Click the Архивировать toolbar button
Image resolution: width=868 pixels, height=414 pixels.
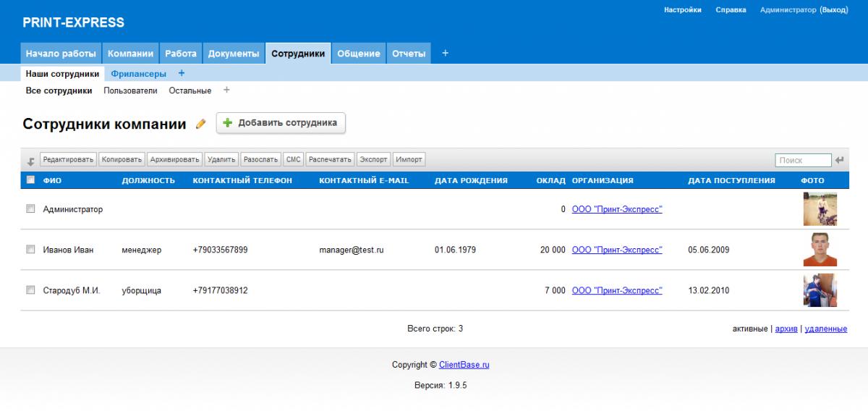174,159
